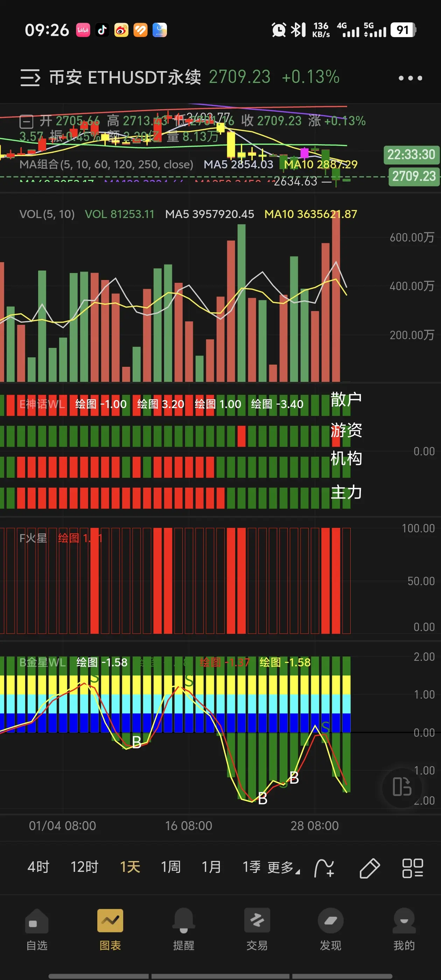Select the 1月 timeframe
This screenshot has height=980, width=441.
[x=211, y=867]
